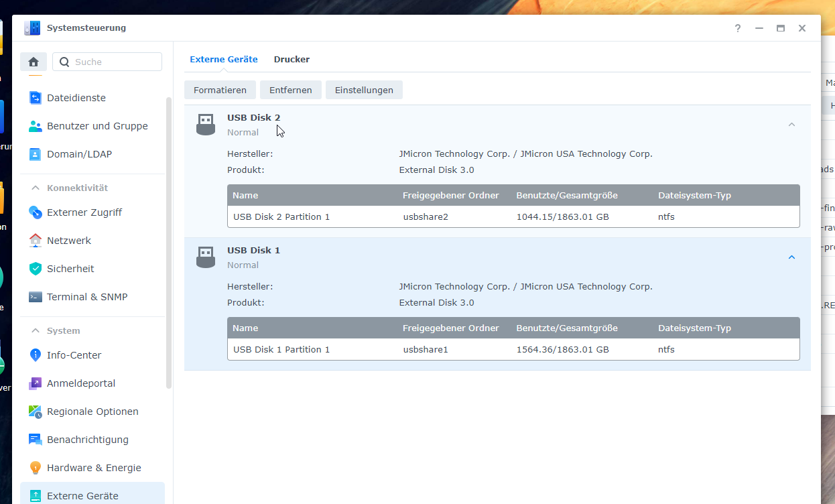
Task: Click the usbshare1 shared folder cell
Action: pyautogui.click(x=426, y=349)
